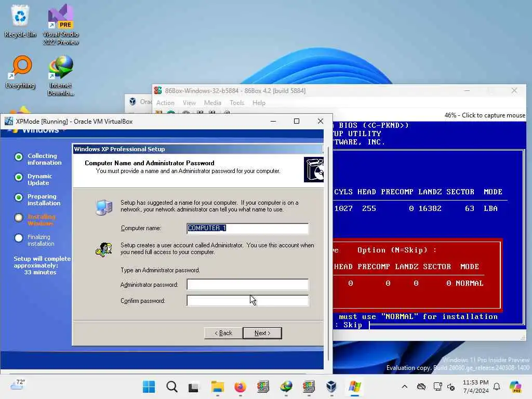Focus the Administrator password field
Viewport: 532px width, 399px height.
tap(248, 284)
